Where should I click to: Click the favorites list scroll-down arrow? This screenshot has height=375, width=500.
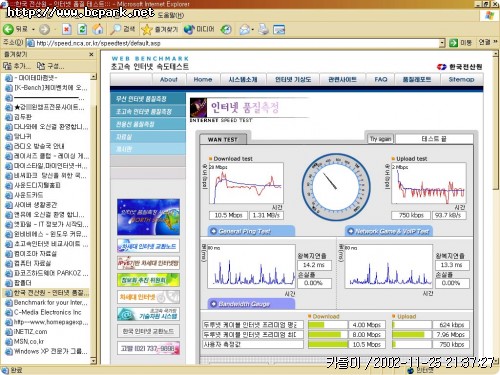click(93, 361)
